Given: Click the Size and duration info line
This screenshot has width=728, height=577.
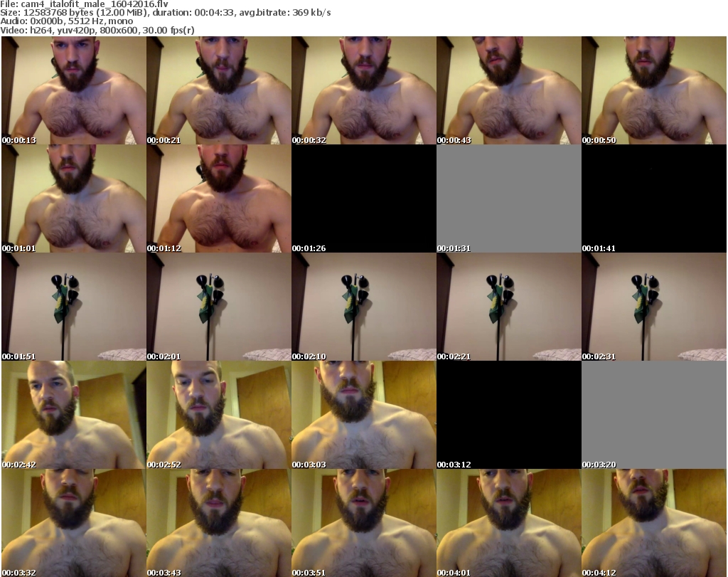Looking at the screenshot, I should click(165, 13).
